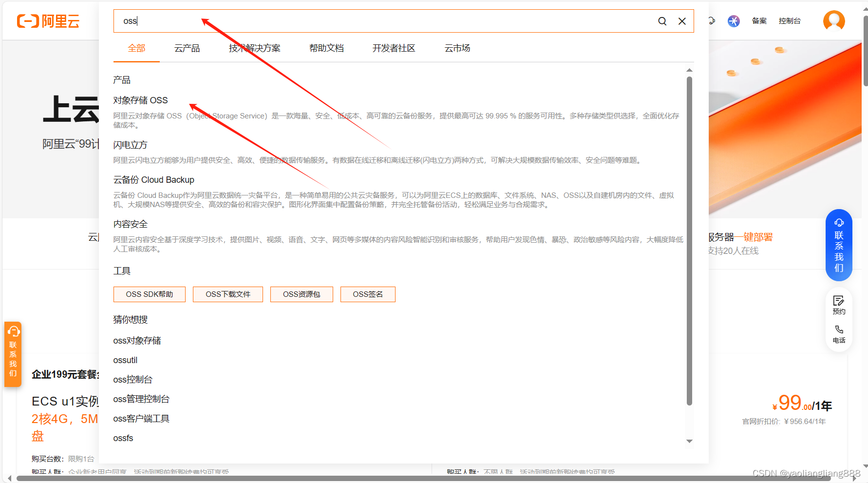This screenshot has width=868, height=483.
Task: Select suggestion oss控制台
Action: [x=132, y=380]
